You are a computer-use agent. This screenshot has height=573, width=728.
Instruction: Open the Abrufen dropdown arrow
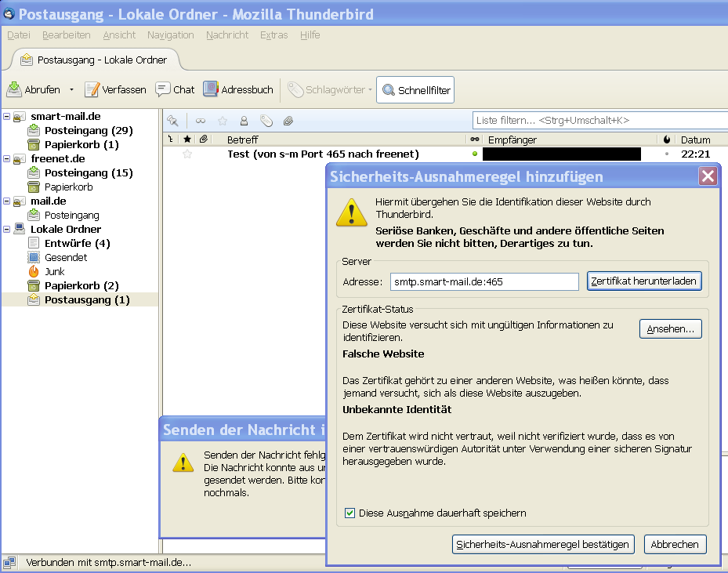[x=71, y=89]
